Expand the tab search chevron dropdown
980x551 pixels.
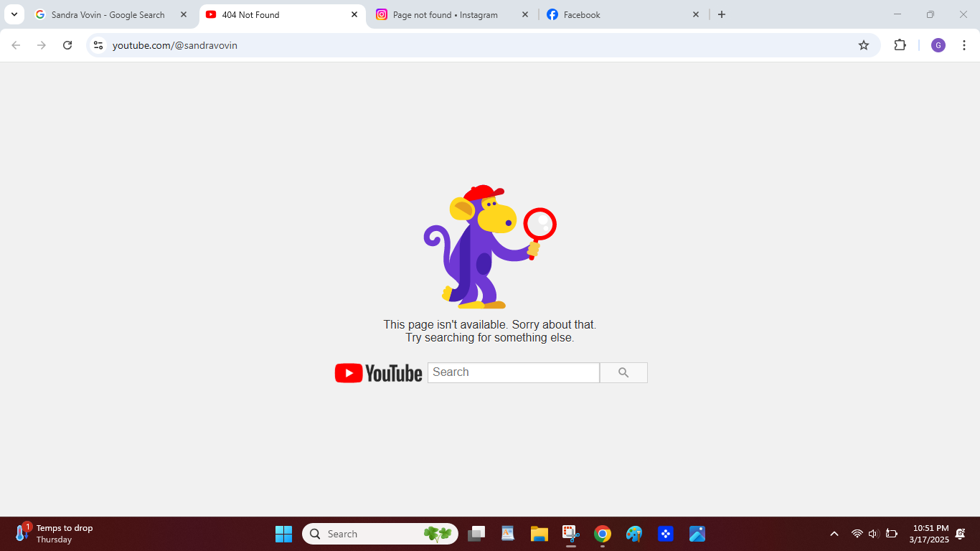(x=14, y=14)
